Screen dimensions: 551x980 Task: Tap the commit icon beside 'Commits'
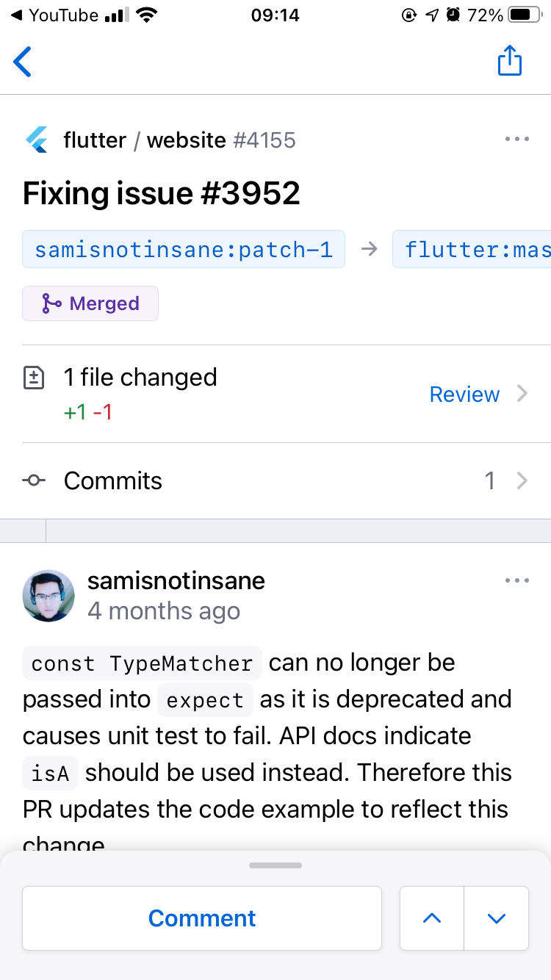tap(34, 480)
